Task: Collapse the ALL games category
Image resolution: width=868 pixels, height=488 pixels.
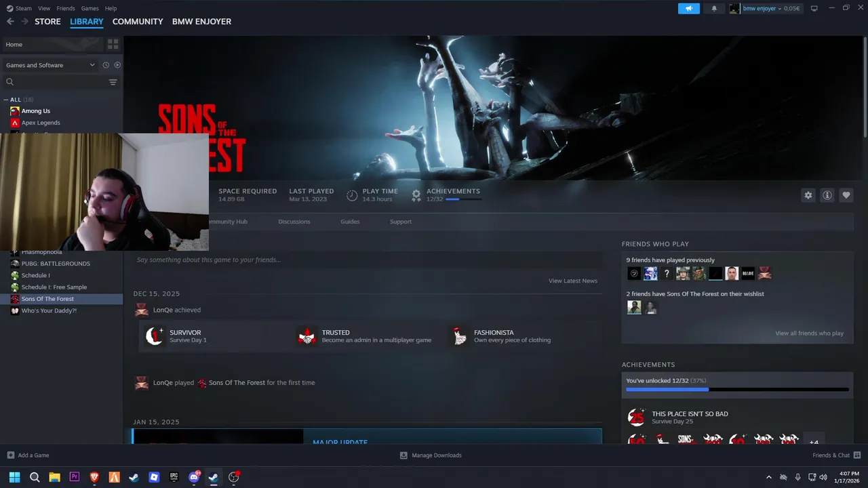Action: 6,100
